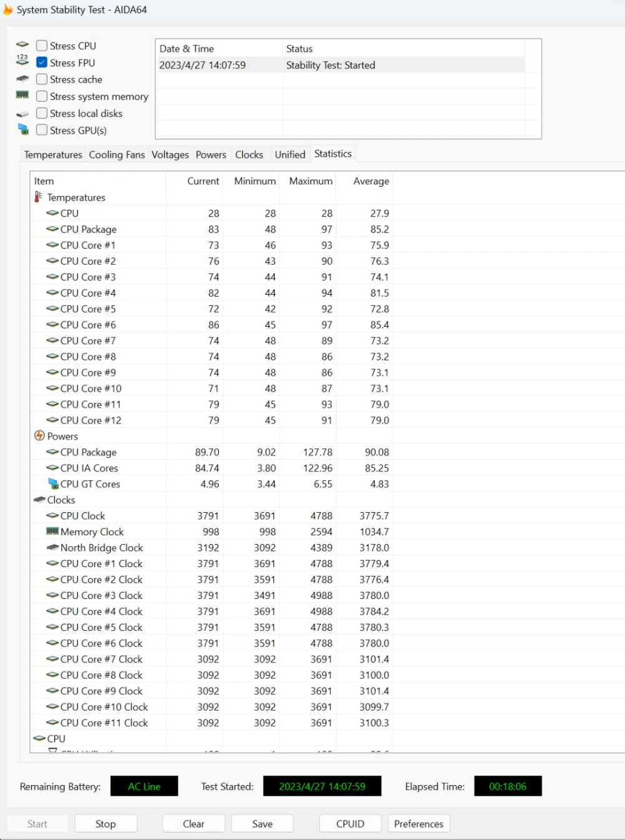625x840 pixels.
Task: Click the icon beside CPU IA Cores power
Action: tap(52, 468)
